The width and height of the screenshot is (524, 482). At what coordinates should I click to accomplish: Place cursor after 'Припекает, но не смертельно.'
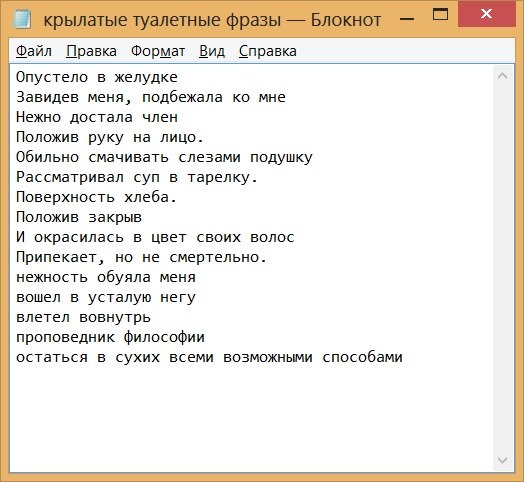point(268,257)
